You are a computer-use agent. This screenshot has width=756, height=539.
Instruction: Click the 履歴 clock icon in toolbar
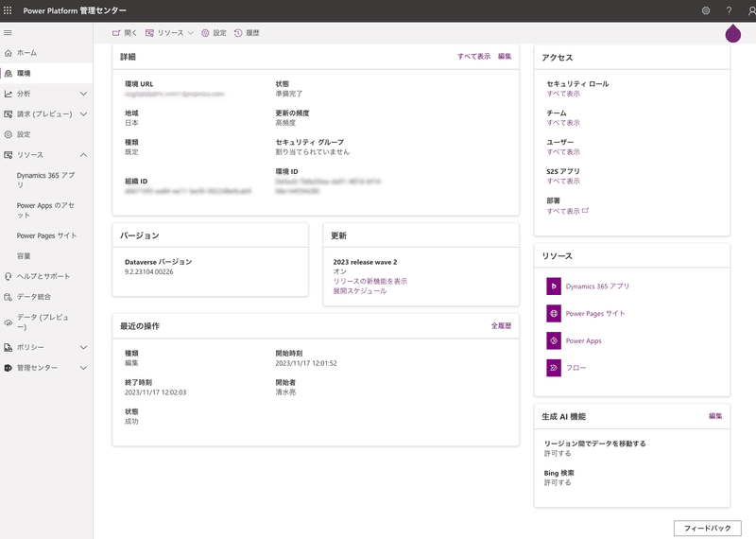(x=238, y=33)
